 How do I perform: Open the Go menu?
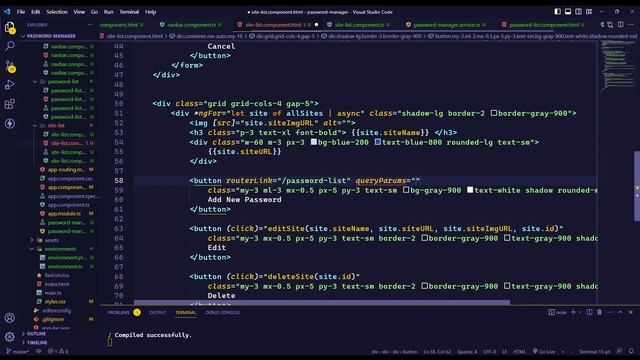tap(94, 12)
